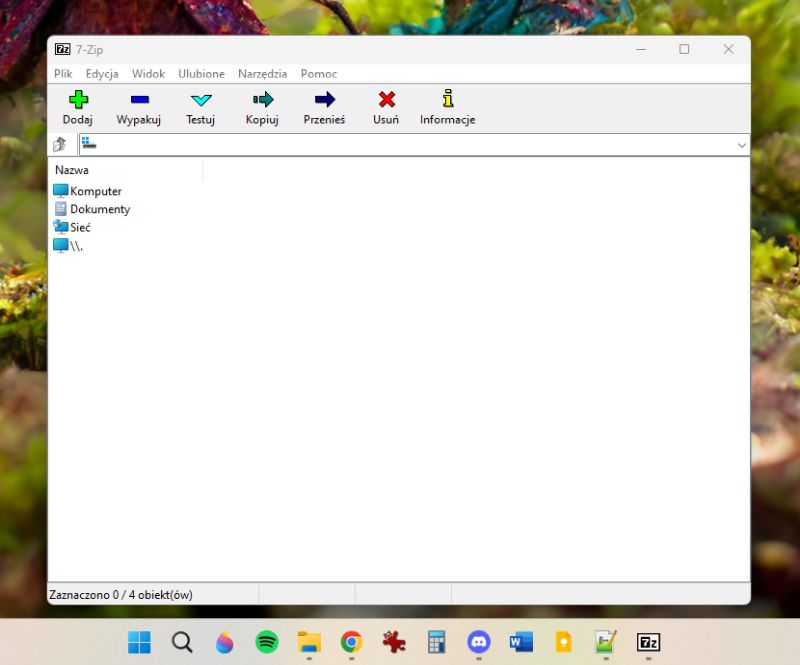Image resolution: width=800 pixels, height=665 pixels.
Task: Click the Testuj (Test) archive icon
Action: click(x=200, y=105)
